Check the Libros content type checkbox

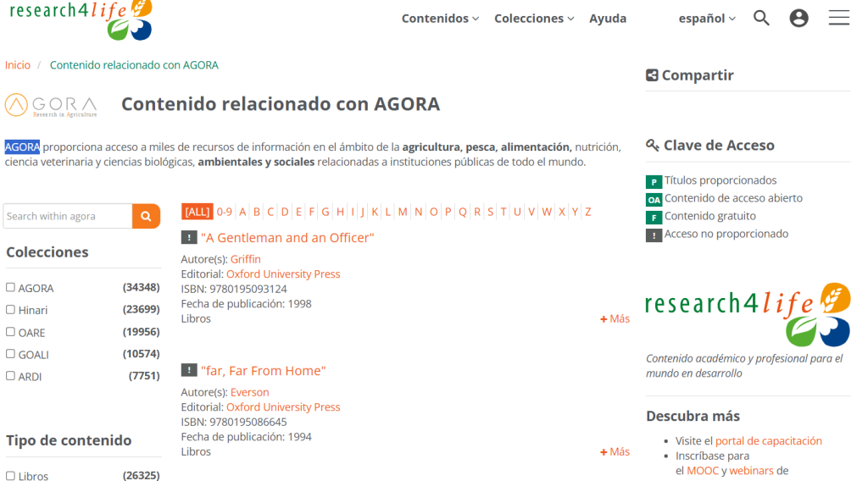click(x=10, y=475)
